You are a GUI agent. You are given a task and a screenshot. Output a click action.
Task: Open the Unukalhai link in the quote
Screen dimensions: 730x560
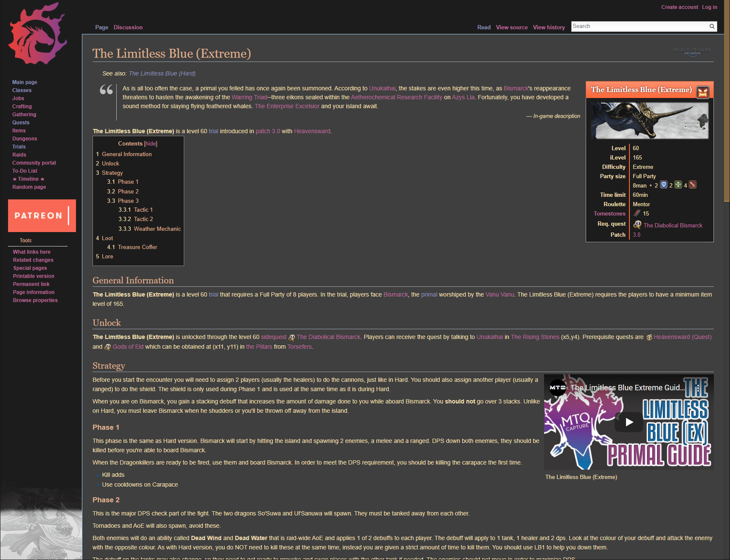pos(382,89)
